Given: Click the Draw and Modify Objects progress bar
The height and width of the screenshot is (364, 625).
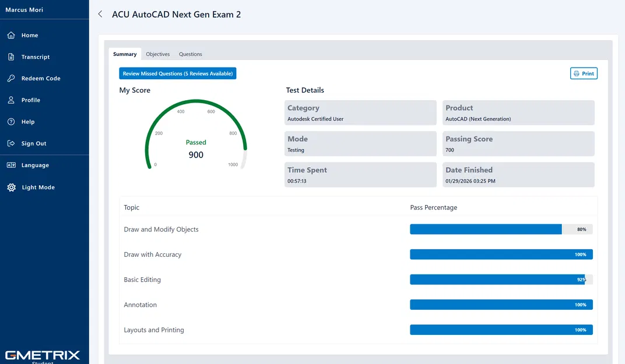Looking at the screenshot, I should 501,229.
